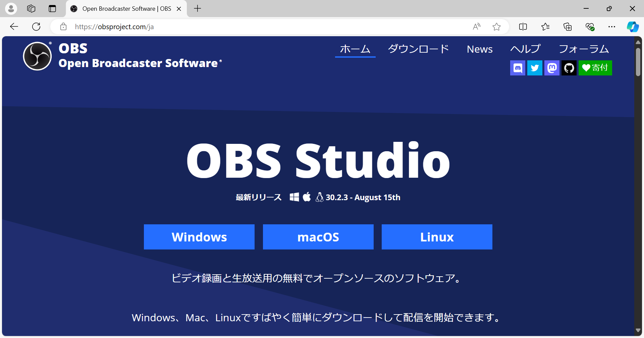
Task: Open Edge Collections panel
Action: pyautogui.click(x=568, y=27)
